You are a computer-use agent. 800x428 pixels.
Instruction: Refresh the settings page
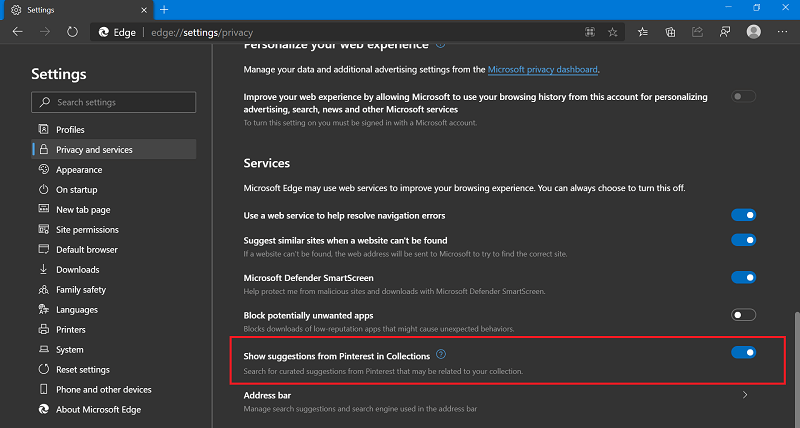(x=72, y=32)
